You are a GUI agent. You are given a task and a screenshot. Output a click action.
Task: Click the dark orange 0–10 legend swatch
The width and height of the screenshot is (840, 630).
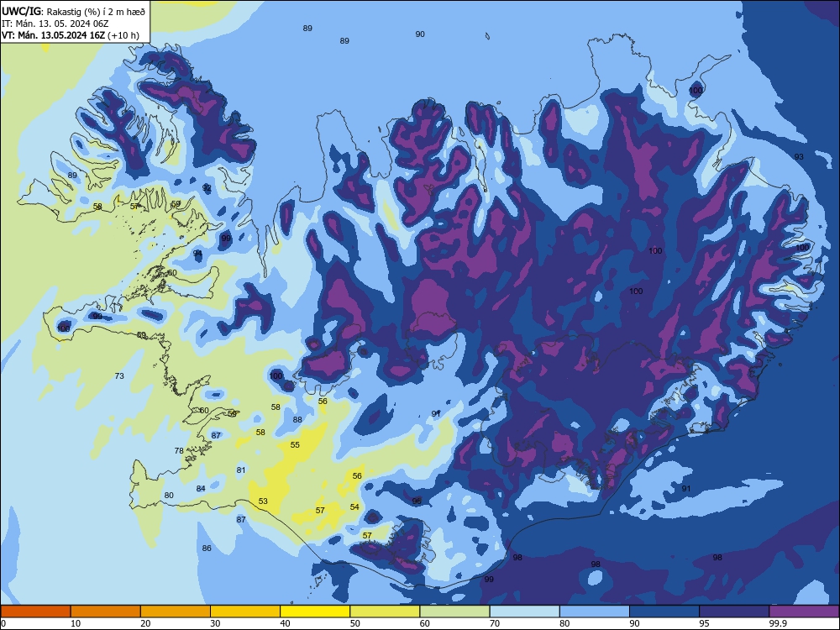pos(35,612)
